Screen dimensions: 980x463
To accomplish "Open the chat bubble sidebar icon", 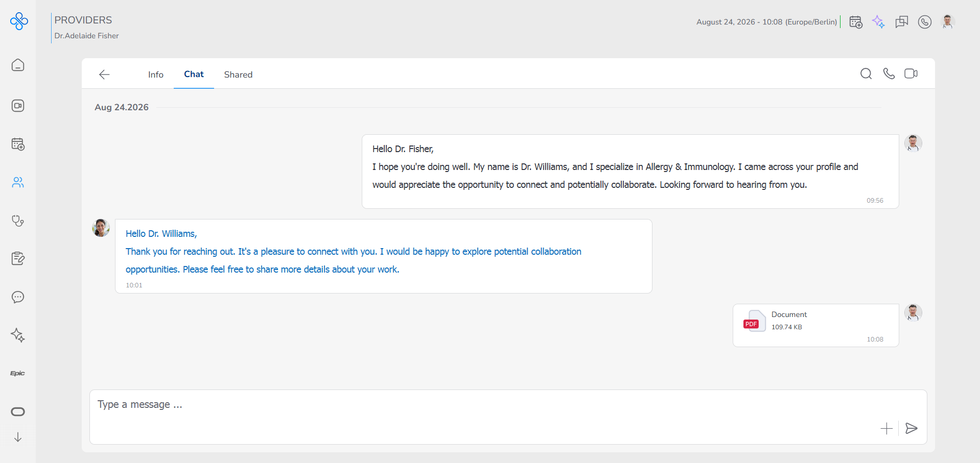I will 18,297.
